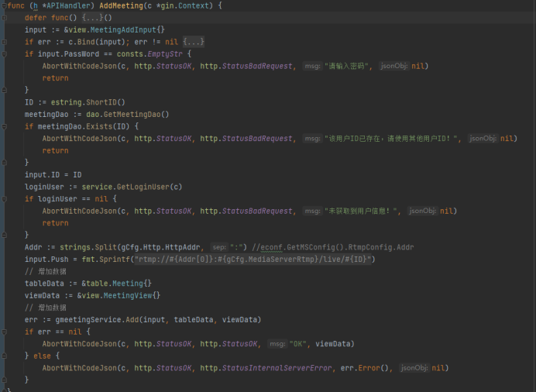Click consts.EmptyStr constant

(x=149, y=54)
